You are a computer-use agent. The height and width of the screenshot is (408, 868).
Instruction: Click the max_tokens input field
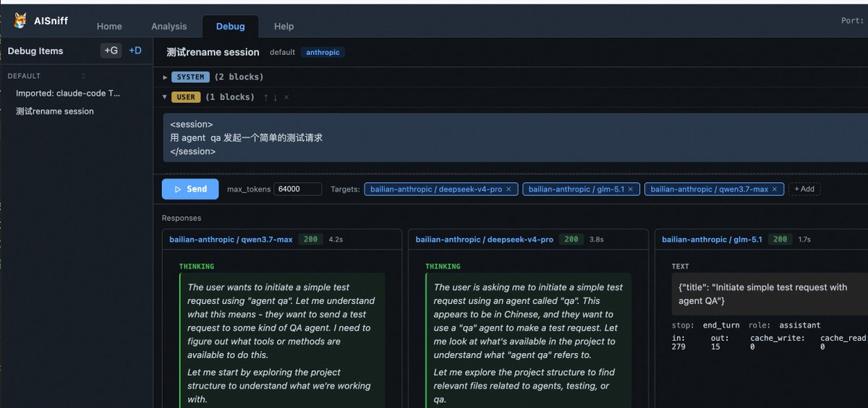[297, 189]
